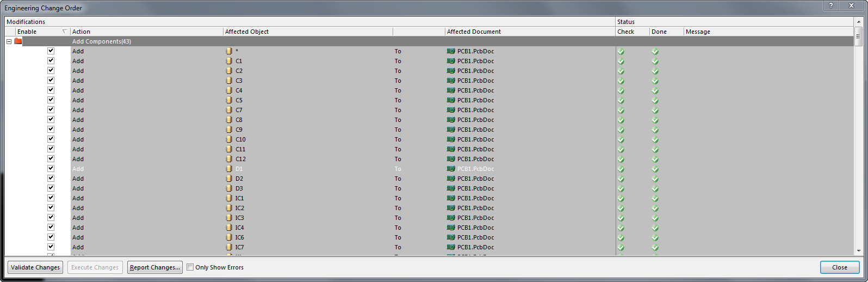Click the scrollbar down arrow

pyautogui.click(x=859, y=250)
